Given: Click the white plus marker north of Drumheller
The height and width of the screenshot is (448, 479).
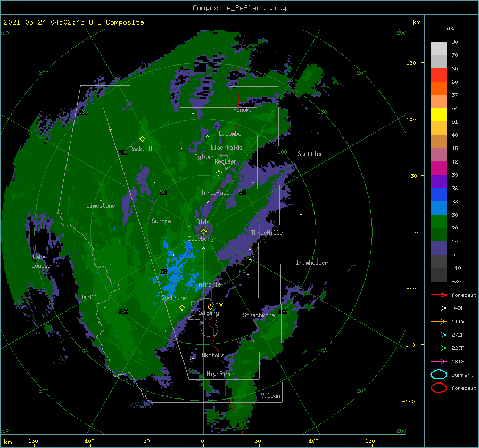Looking at the screenshot, I should 301,214.
